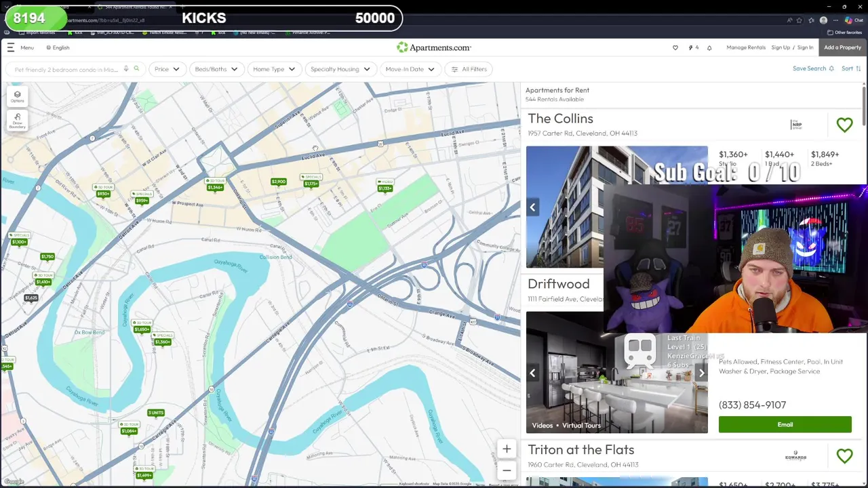The image size is (868, 488).
Task: Call (833) 854-9107 phone number
Action: point(752,405)
